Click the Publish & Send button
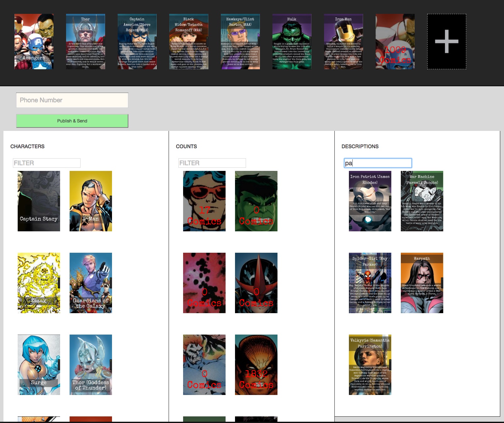Screen dimensions: 504x423 click(72, 121)
